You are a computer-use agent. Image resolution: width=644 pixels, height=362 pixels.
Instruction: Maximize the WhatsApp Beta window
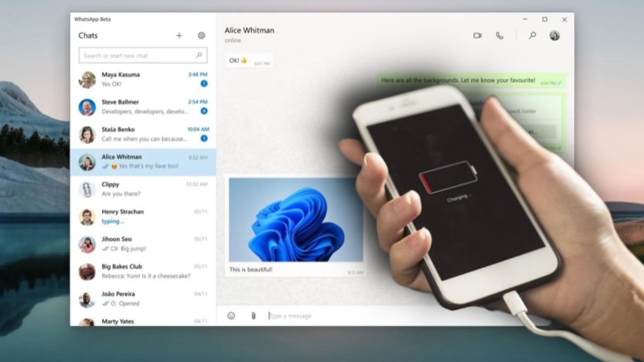(545, 19)
